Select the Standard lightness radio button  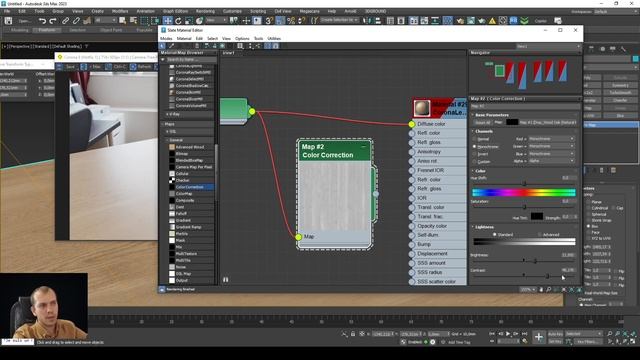[x=495, y=235]
